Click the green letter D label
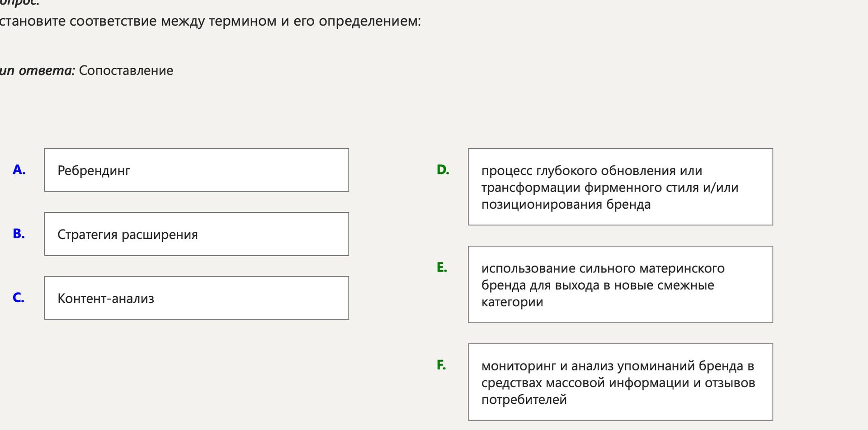Screen dimensions: 868x430 coord(443,170)
